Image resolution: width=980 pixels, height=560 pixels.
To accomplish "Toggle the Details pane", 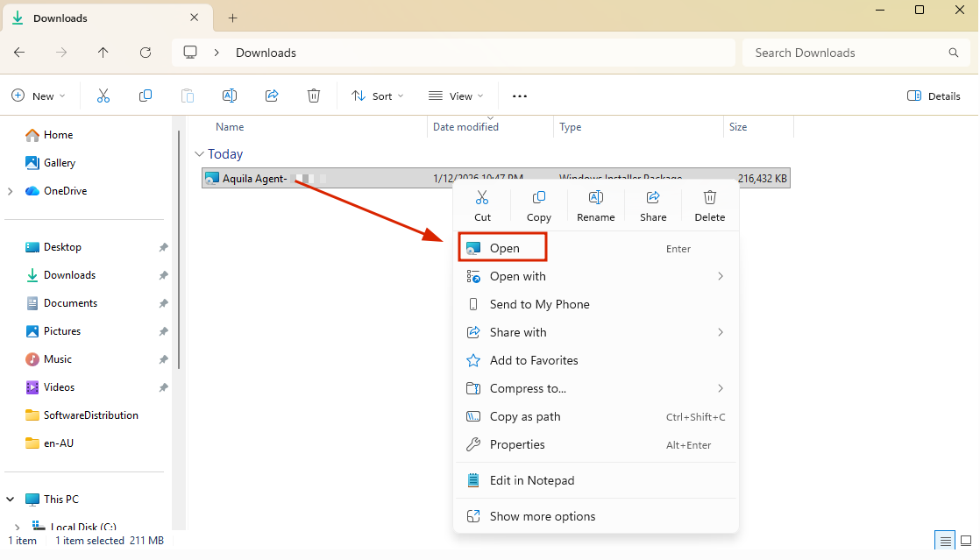I will [934, 96].
